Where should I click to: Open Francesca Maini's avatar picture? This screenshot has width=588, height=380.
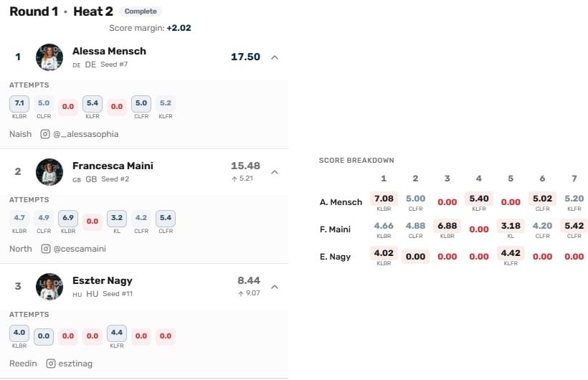click(49, 172)
